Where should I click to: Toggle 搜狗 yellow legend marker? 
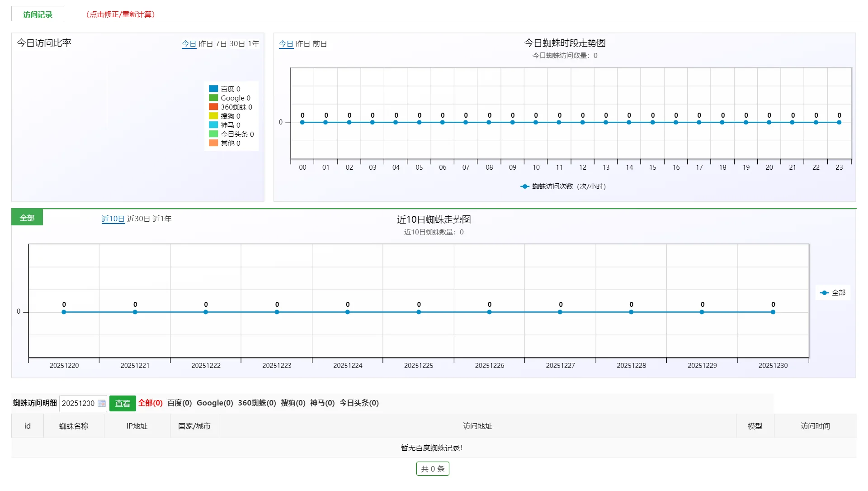click(213, 116)
